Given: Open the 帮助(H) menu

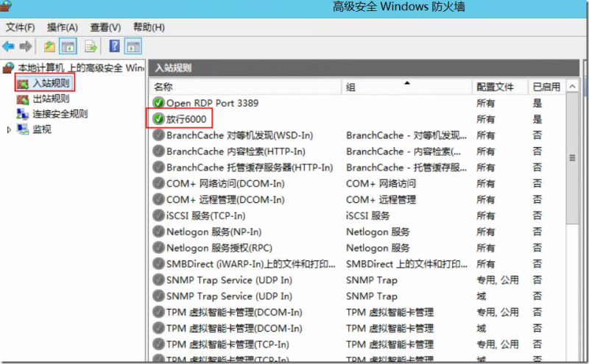Looking at the screenshot, I should (x=149, y=27).
